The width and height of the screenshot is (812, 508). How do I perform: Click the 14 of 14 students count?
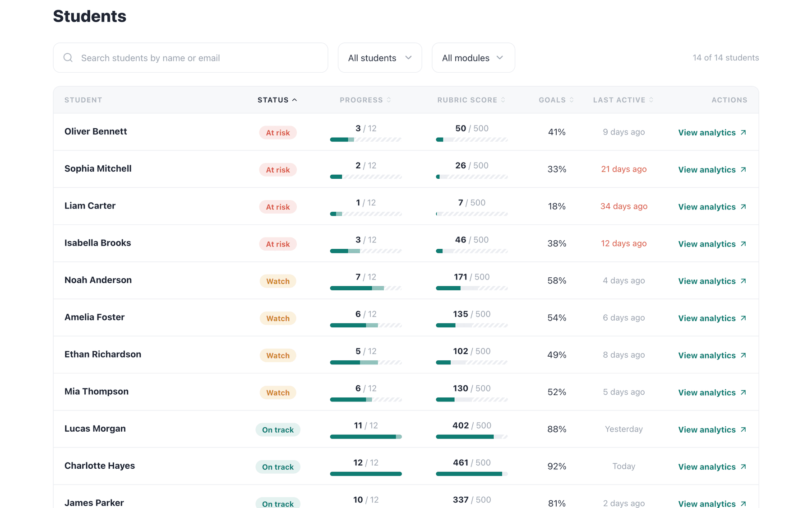click(x=726, y=58)
